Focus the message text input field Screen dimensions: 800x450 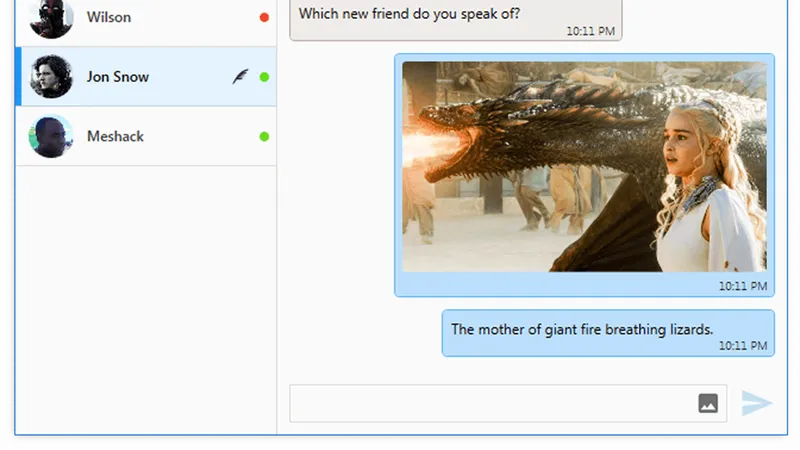508,404
